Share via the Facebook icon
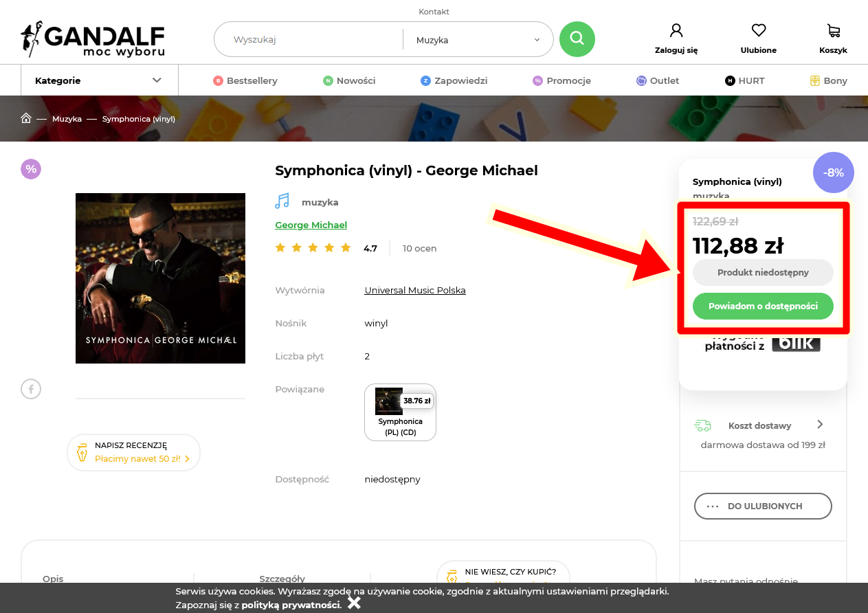 31,390
